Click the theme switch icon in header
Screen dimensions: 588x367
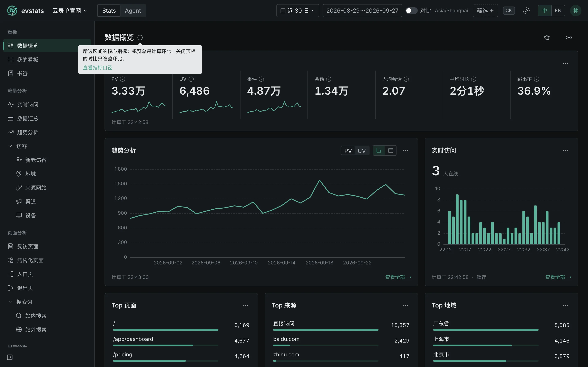526,11
